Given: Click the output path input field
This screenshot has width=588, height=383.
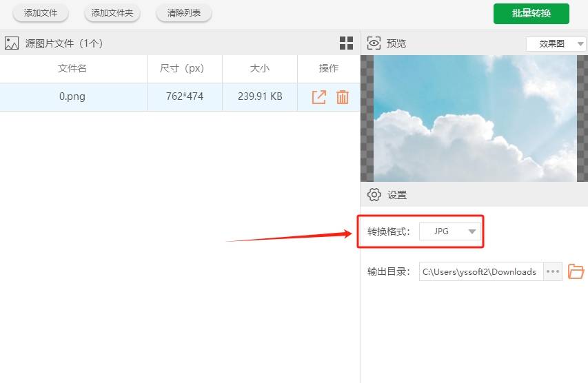Looking at the screenshot, I should (x=481, y=271).
